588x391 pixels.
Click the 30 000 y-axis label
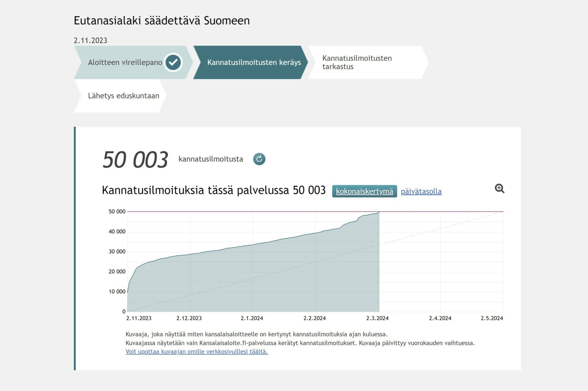coord(117,252)
